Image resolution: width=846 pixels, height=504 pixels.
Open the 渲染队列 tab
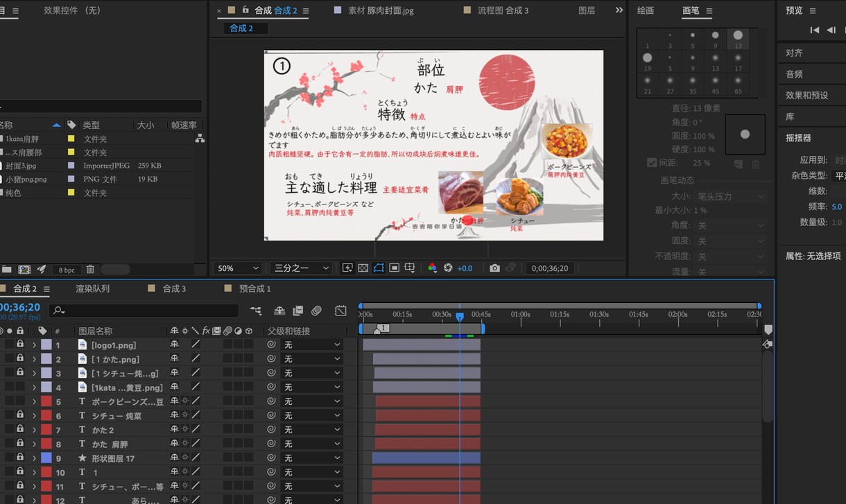(92, 288)
